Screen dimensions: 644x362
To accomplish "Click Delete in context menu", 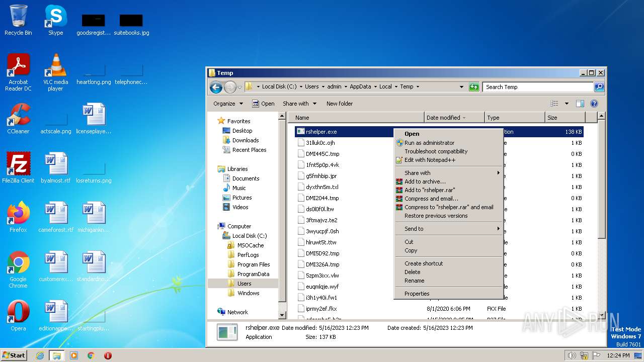I will coord(448,272).
